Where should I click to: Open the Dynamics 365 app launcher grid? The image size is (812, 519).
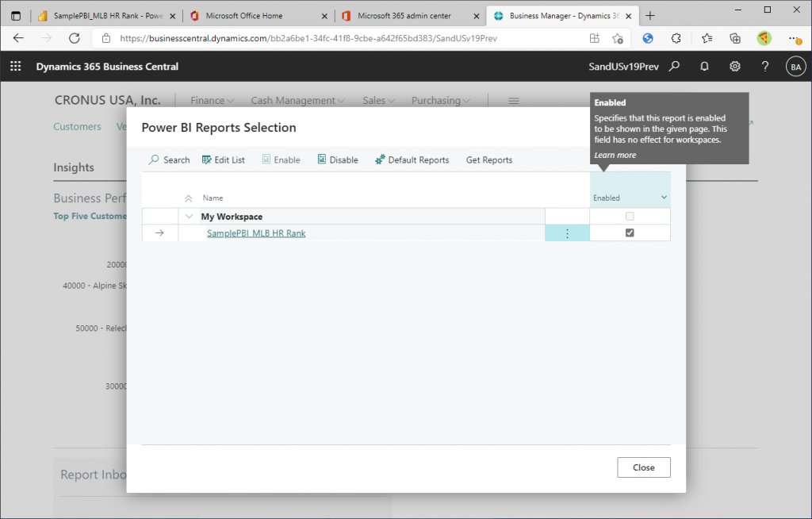(x=16, y=67)
